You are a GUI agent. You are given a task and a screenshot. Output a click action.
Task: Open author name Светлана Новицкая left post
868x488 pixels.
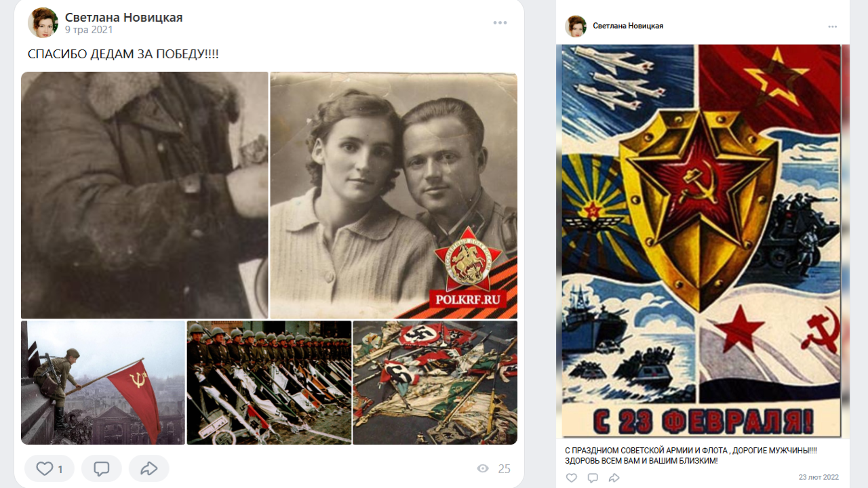(x=124, y=17)
